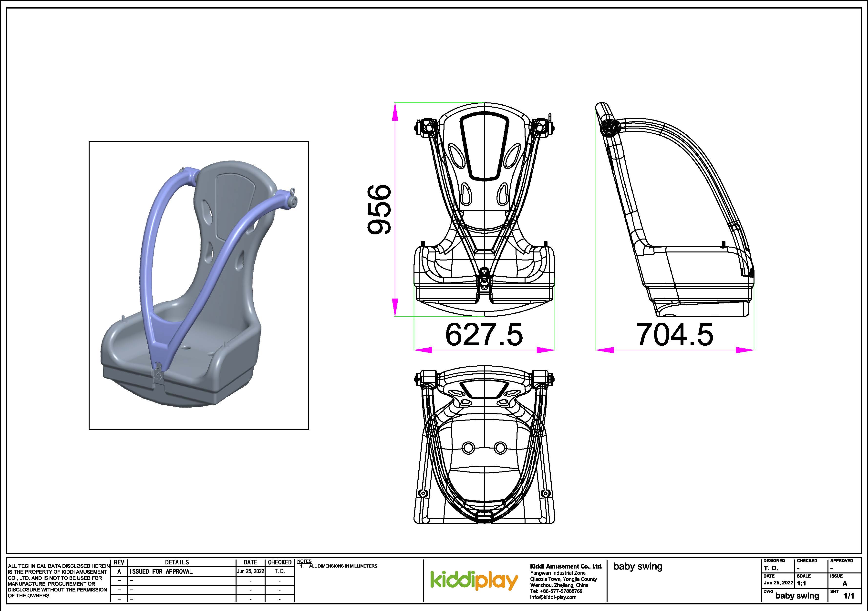Click the 1:1 scale value

click(x=801, y=583)
